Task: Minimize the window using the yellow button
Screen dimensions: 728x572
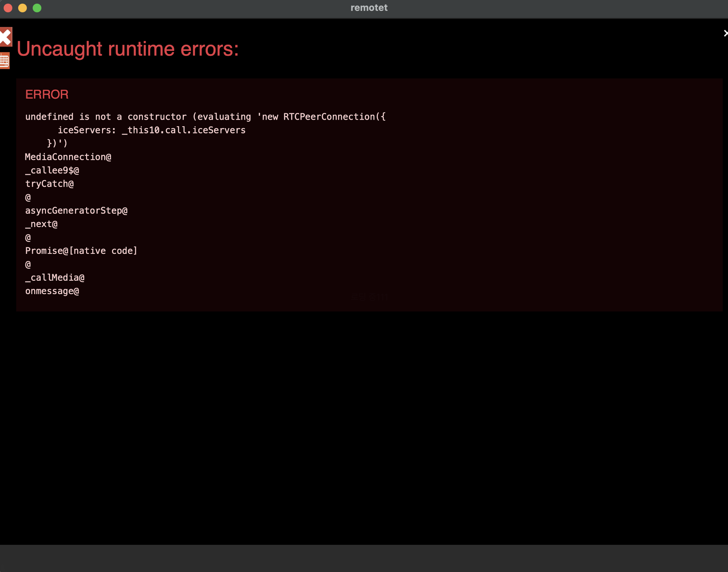Action: pyautogui.click(x=23, y=8)
